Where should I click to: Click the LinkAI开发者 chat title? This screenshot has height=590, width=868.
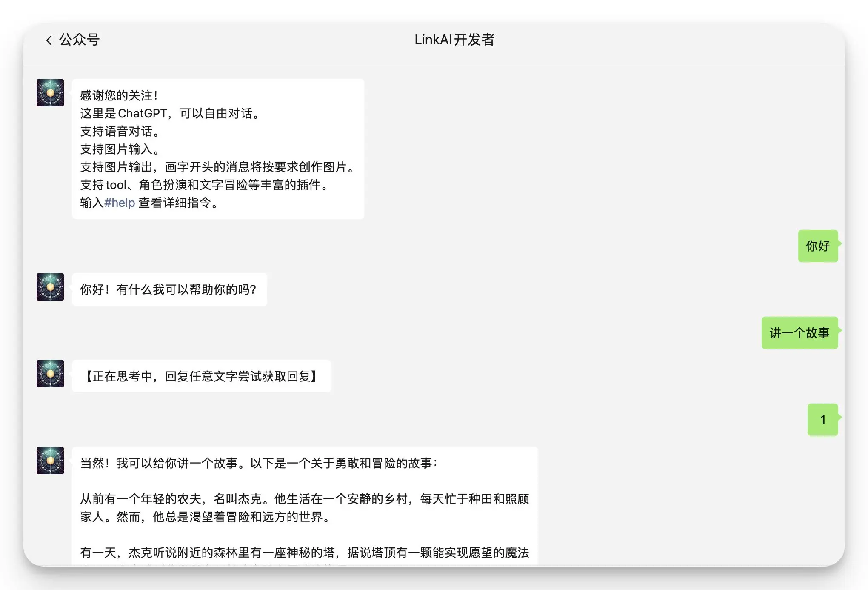454,40
